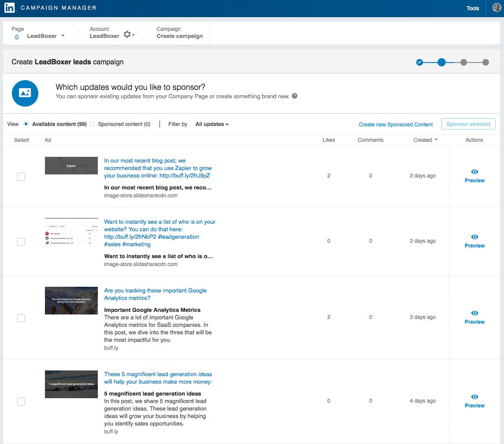Expand the LeadBoxer Page dropdown arrow

coord(63,36)
